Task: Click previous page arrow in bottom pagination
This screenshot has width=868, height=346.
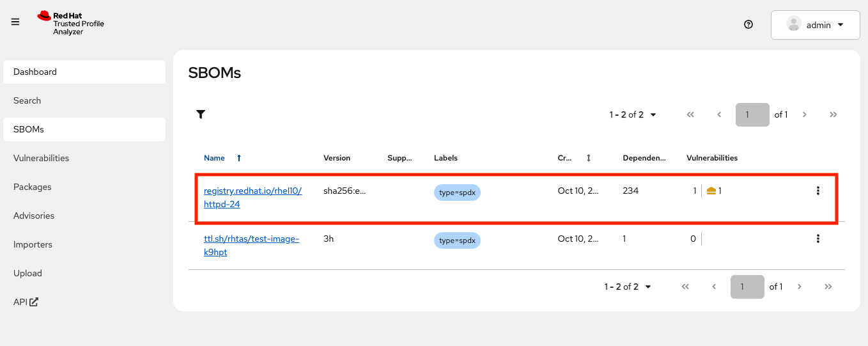Action: tap(714, 287)
